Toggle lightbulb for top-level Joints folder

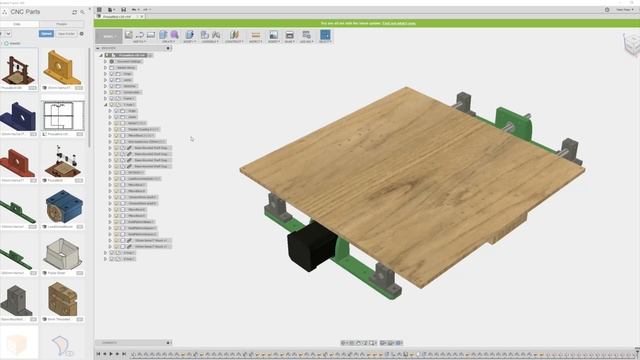(112, 80)
